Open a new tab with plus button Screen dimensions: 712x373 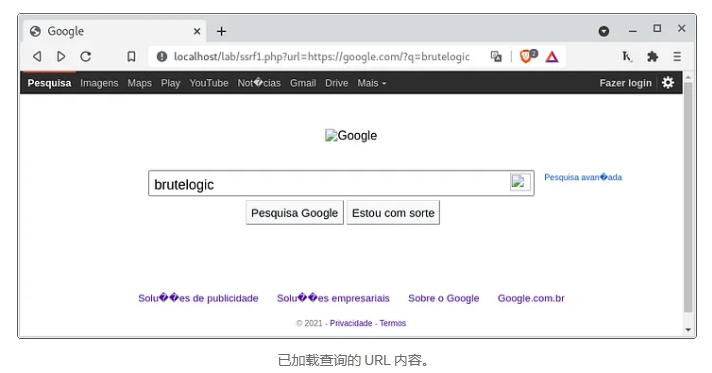click(221, 31)
